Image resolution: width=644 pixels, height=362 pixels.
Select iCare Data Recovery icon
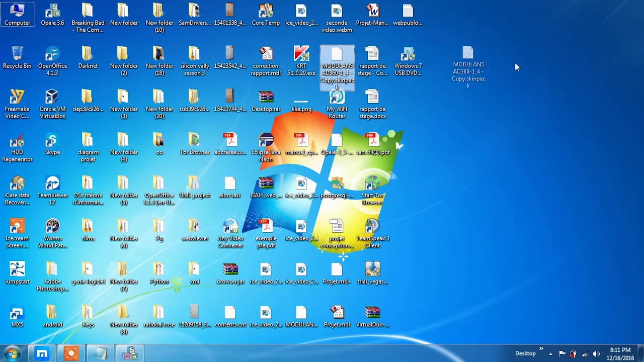coord(17,191)
